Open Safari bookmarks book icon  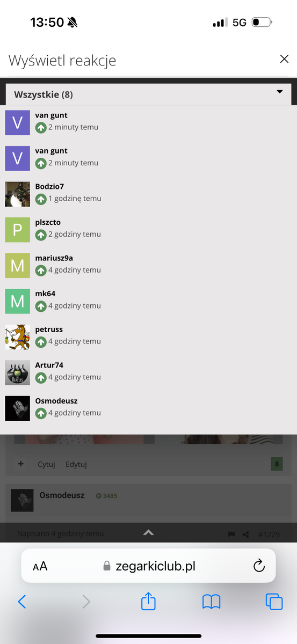(x=212, y=602)
